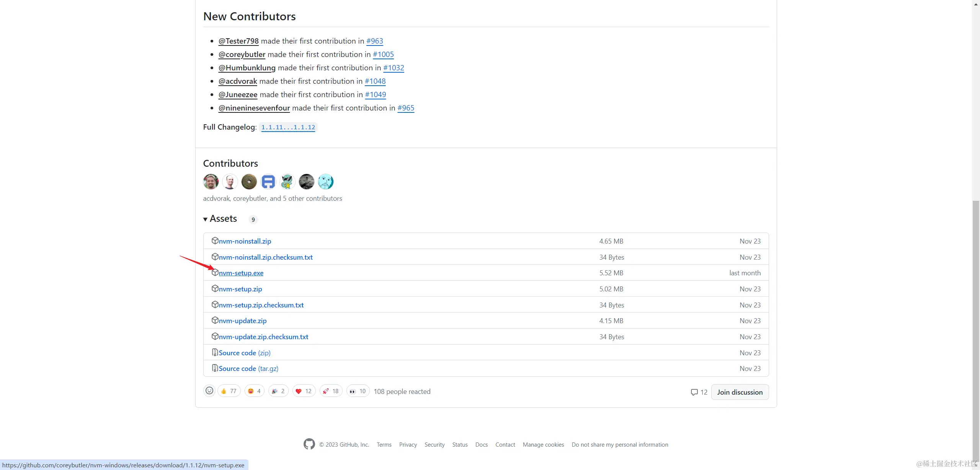Screen dimensions: 980x470
Task: Download nvm-noinstall.zip
Action: point(245,241)
